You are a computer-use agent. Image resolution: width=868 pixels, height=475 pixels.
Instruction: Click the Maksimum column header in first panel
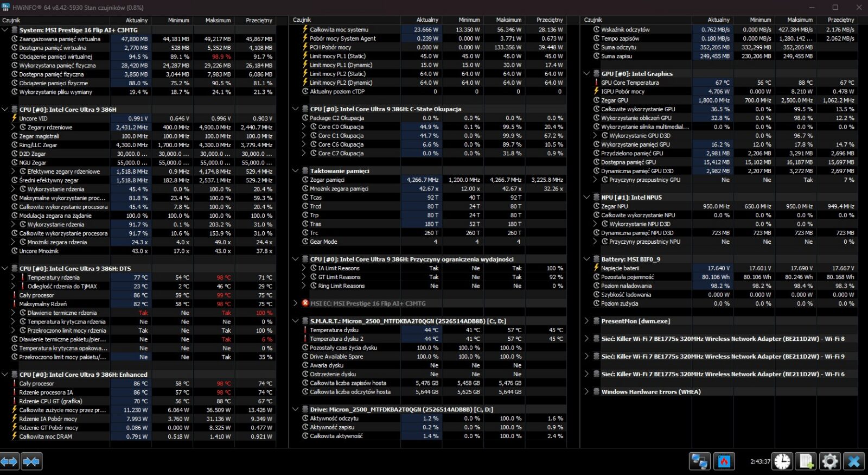pyautogui.click(x=218, y=20)
